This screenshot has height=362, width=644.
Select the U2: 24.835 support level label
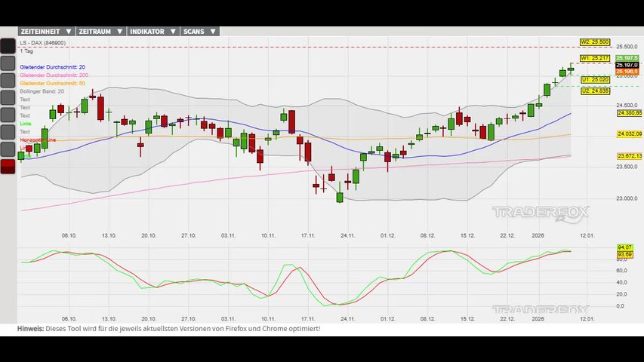[595, 90]
